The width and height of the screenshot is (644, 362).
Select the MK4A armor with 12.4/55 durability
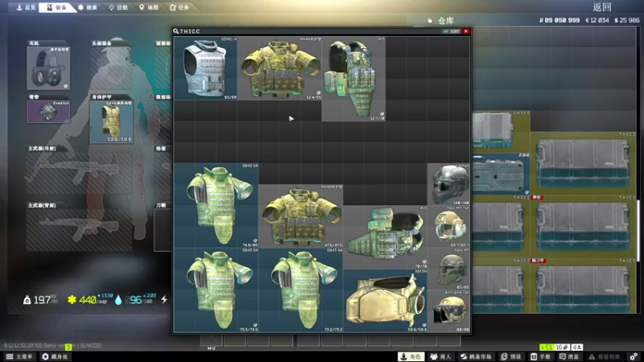pyautogui.click(x=279, y=68)
